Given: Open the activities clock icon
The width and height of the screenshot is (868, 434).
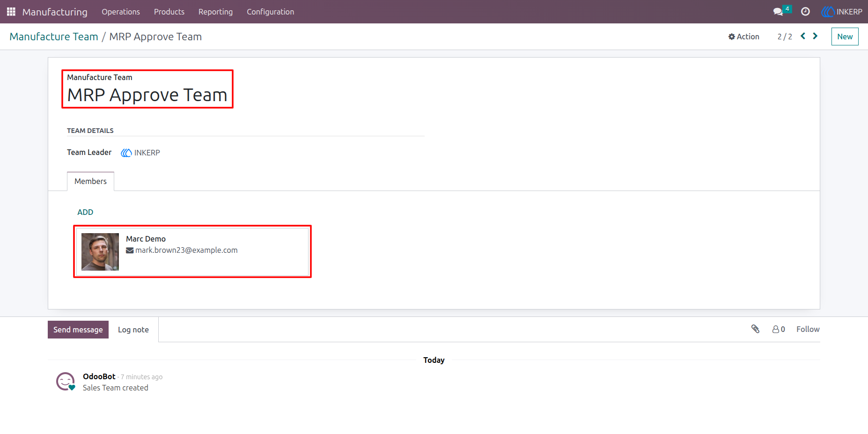Looking at the screenshot, I should pyautogui.click(x=805, y=12).
